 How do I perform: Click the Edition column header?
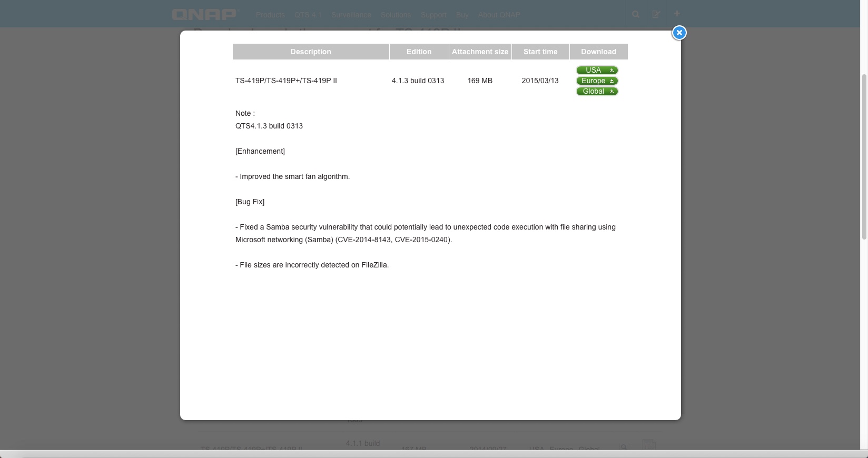pyautogui.click(x=419, y=52)
